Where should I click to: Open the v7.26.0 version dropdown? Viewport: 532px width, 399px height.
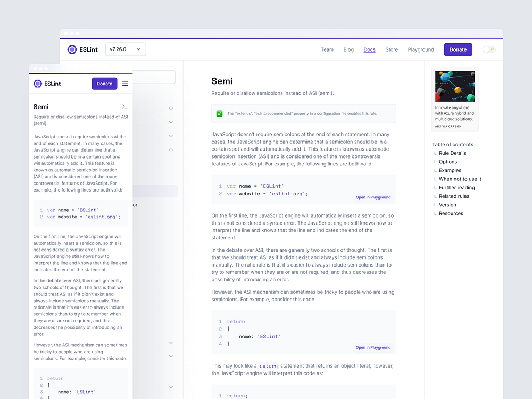pyautogui.click(x=125, y=48)
